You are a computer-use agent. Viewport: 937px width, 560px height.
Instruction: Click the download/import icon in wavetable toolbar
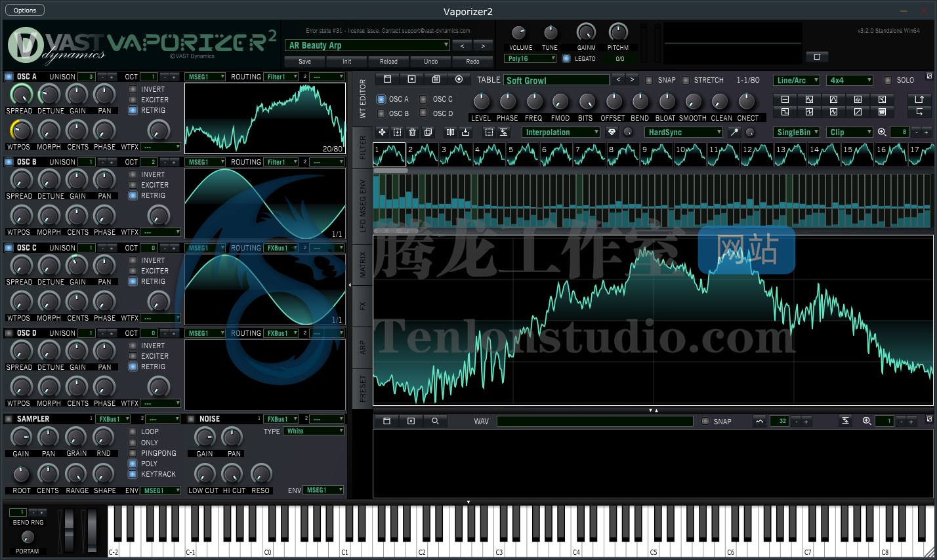[x=465, y=132]
